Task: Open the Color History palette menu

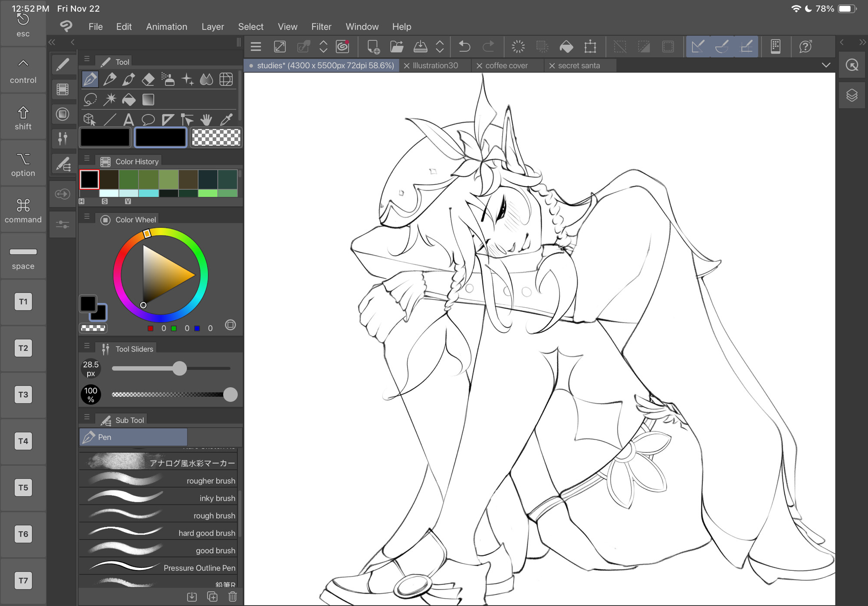Action: (87, 158)
